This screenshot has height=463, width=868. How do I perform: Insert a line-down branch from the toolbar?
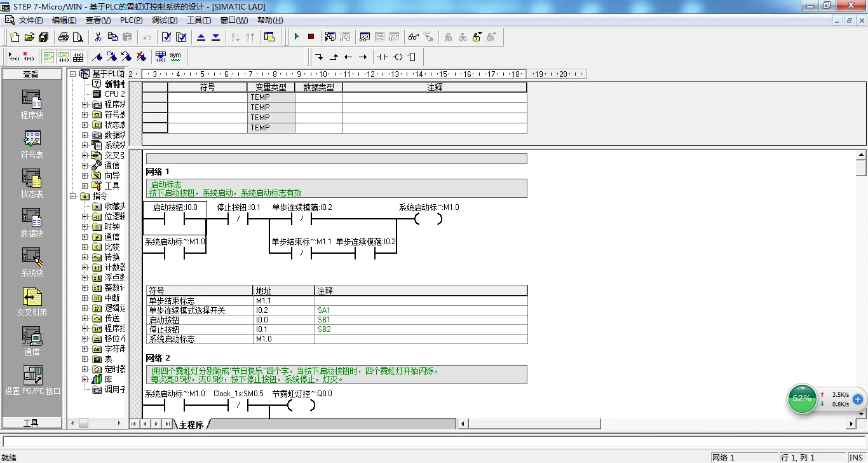click(319, 57)
